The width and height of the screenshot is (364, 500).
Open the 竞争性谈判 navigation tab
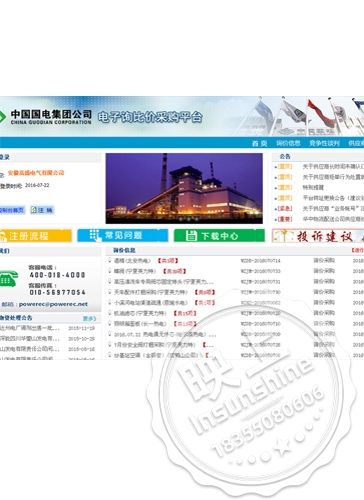tap(324, 143)
